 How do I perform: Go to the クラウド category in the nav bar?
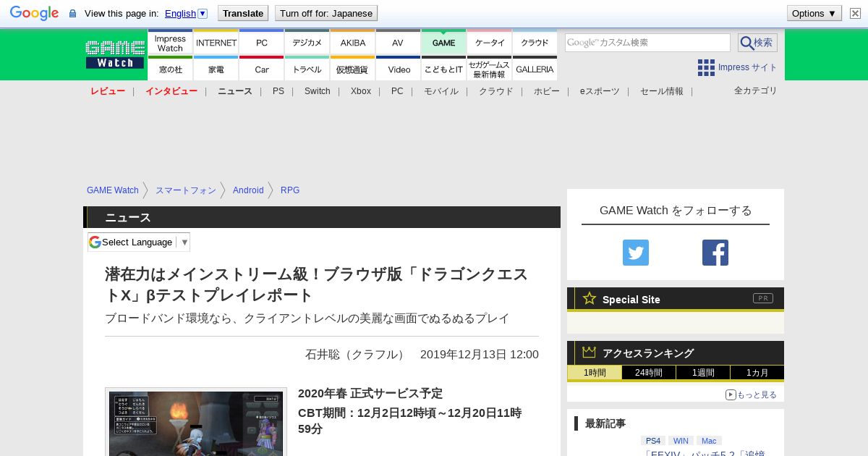[x=496, y=91]
